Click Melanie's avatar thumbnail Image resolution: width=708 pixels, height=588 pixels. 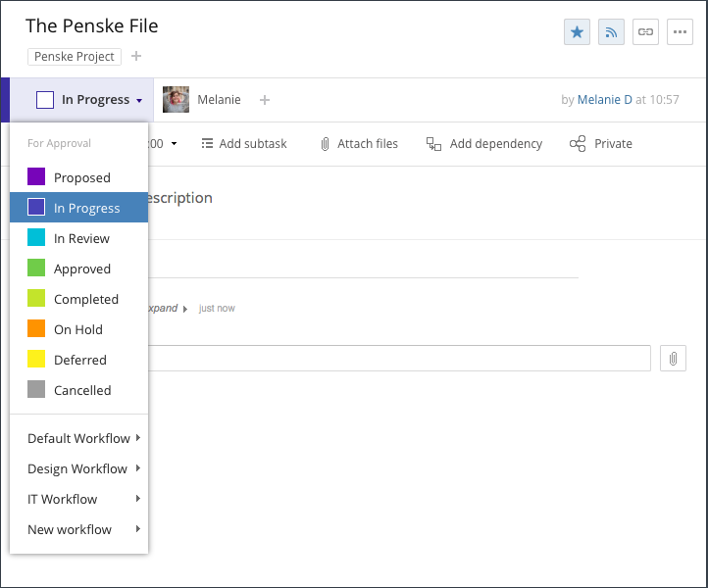click(176, 99)
